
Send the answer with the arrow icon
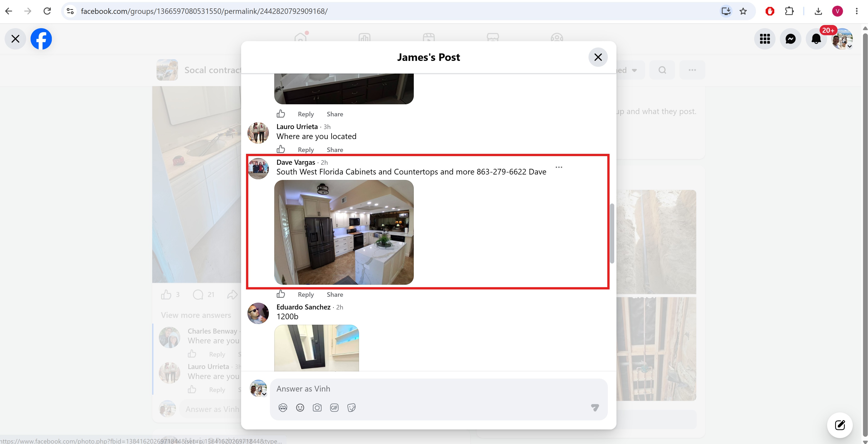tap(595, 408)
